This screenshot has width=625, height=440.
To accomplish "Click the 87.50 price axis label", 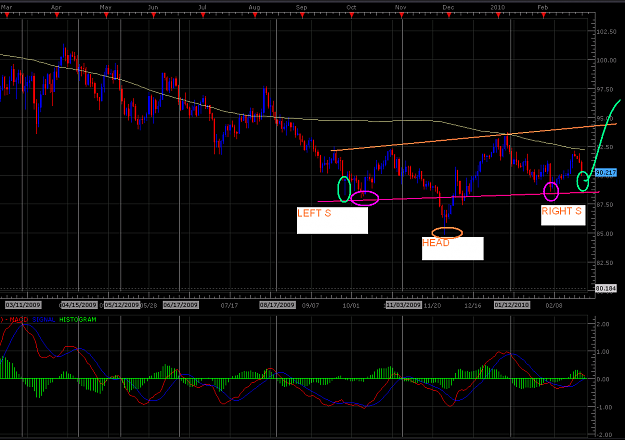I will tap(606, 204).
